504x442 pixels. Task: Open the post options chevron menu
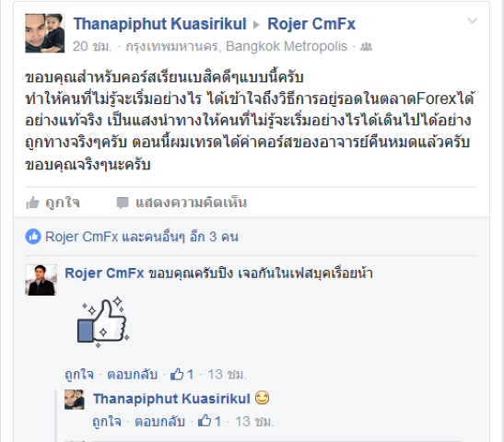[472, 21]
